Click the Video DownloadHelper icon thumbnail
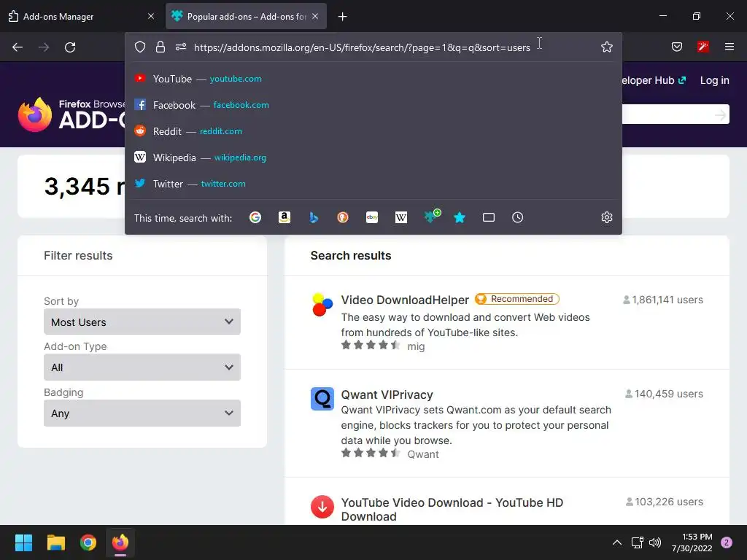Image resolution: width=747 pixels, height=560 pixels. pyautogui.click(x=322, y=305)
